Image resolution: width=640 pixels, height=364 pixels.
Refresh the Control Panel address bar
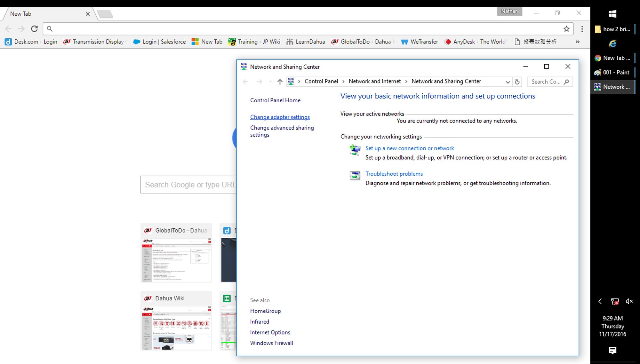pos(517,82)
